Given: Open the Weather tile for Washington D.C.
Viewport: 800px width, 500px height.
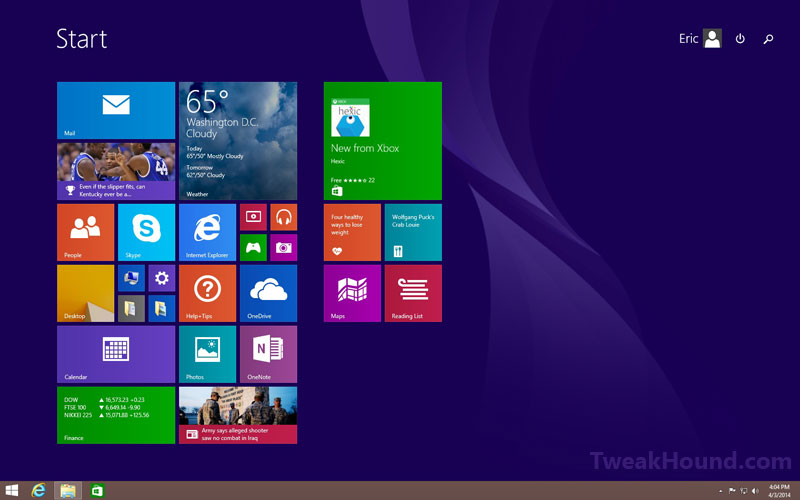Looking at the screenshot, I should (238, 141).
